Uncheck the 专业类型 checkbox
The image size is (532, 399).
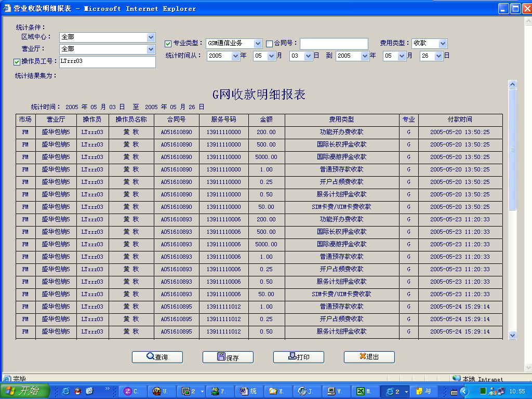[x=168, y=44]
